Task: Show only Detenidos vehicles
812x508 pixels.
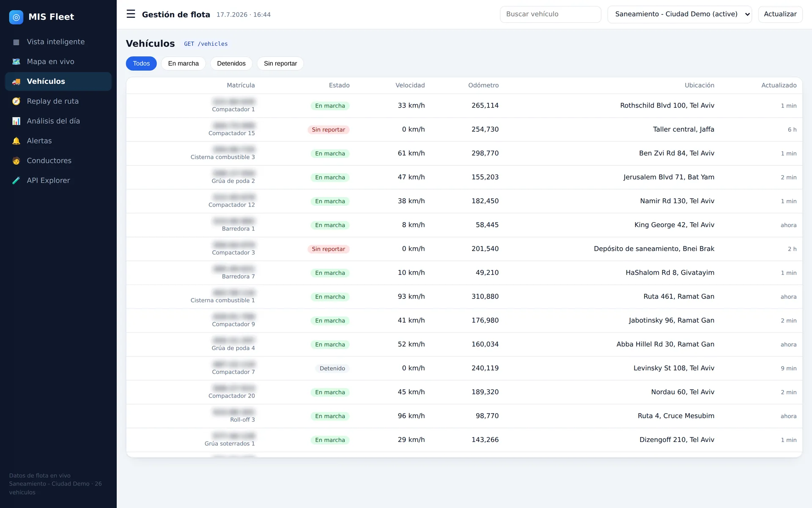Action: (x=231, y=63)
